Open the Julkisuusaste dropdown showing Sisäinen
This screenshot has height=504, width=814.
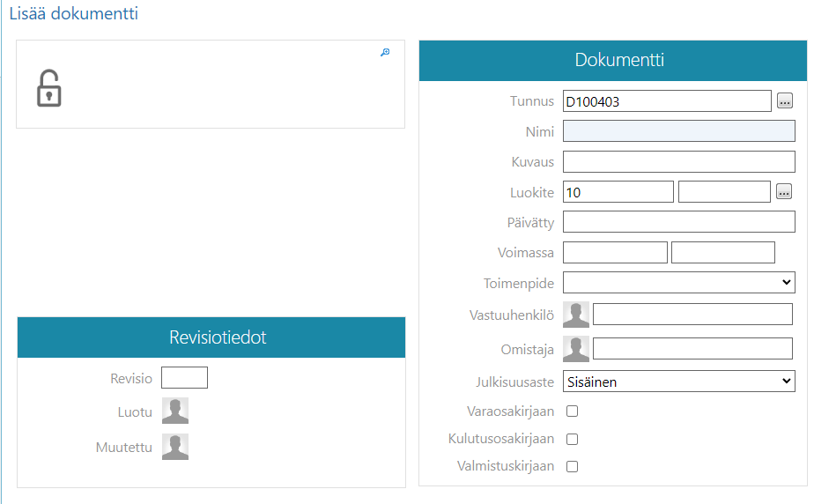click(x=678, y=381)
